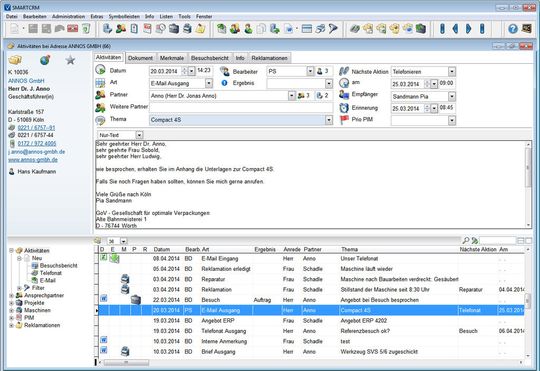Switch to the Reklamationen tab
This screenshot has width=540, height=371.
pos(269,58)
